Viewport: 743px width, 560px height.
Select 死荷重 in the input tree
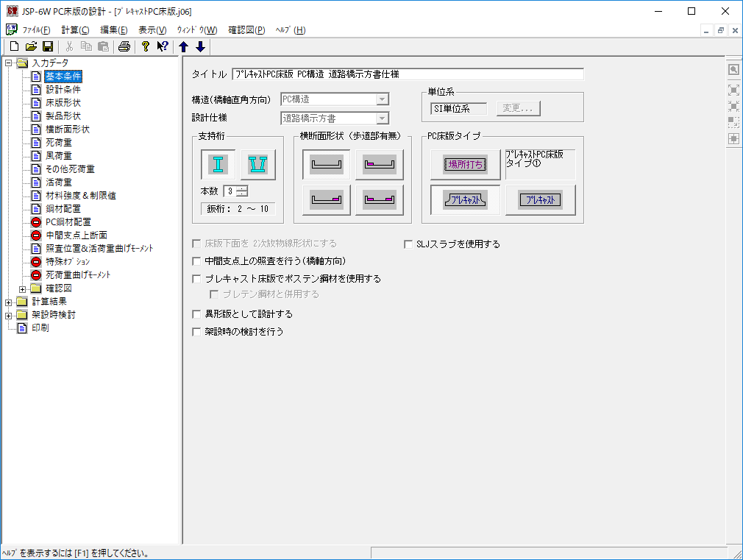point(58,143)
